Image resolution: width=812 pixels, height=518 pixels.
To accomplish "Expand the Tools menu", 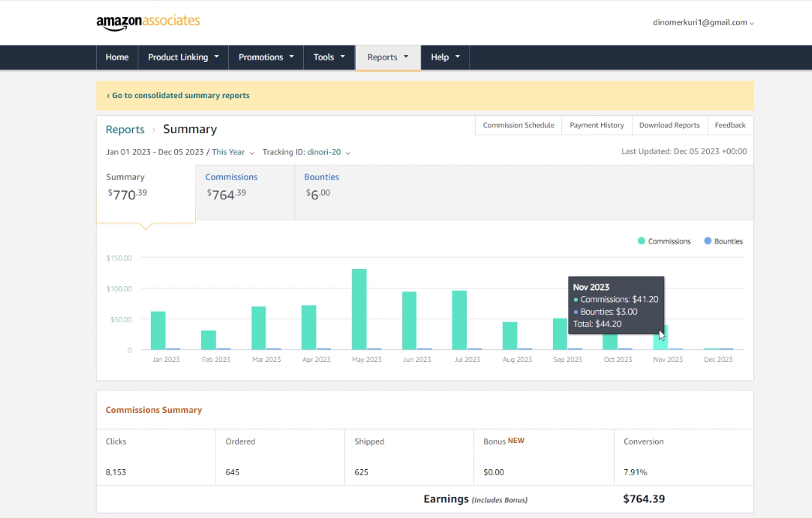I will coord(329,57).
